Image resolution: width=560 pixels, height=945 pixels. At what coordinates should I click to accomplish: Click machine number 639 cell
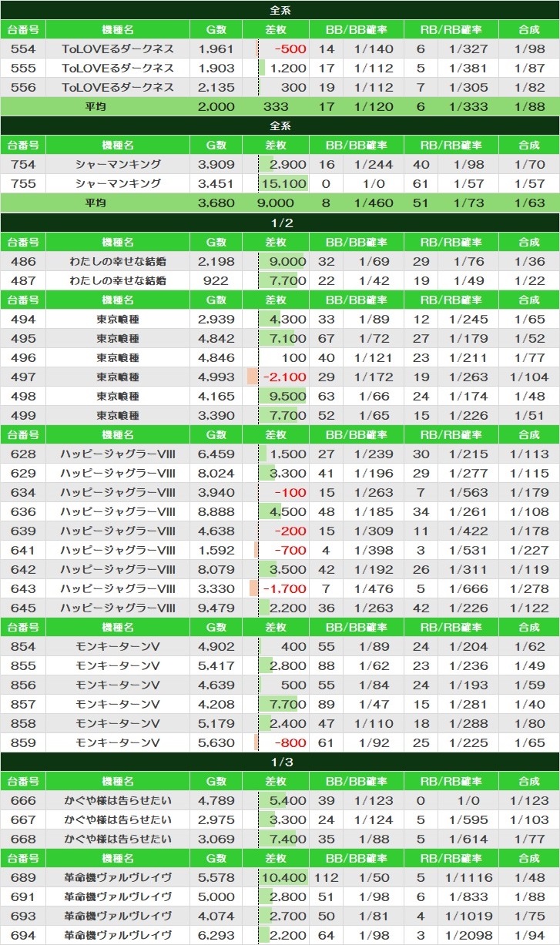[23, 531]
